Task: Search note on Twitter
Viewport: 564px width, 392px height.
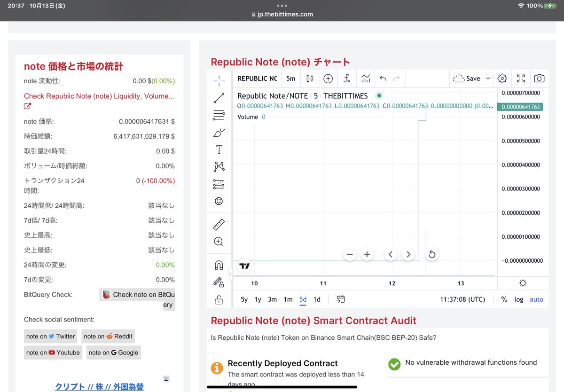Action: pos(51,336)
